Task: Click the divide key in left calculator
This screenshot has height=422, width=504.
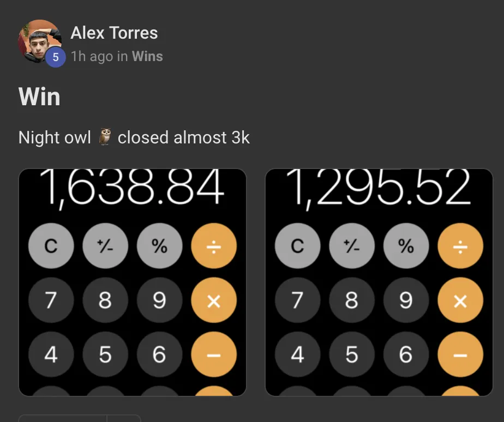Action: pyautogui.click(x=214, y=246)
